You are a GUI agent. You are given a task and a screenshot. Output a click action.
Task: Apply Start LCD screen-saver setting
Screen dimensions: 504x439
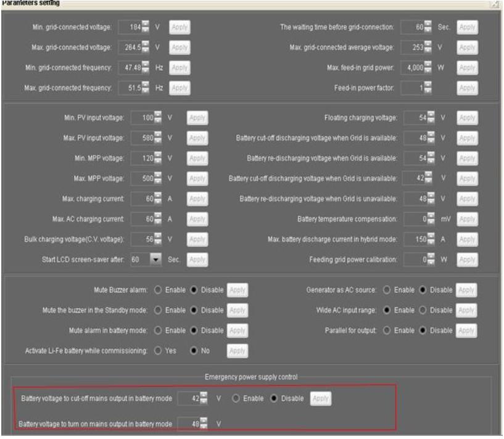point(197,260)
